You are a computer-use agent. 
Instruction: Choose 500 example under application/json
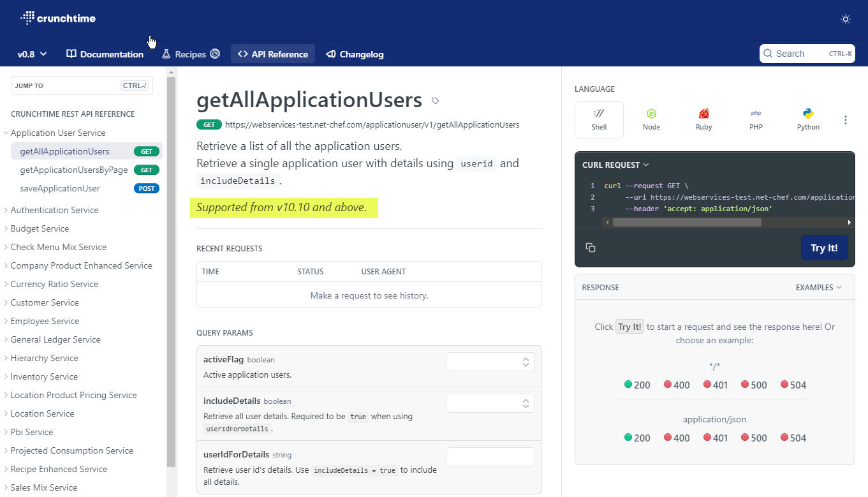pos(754,438)
